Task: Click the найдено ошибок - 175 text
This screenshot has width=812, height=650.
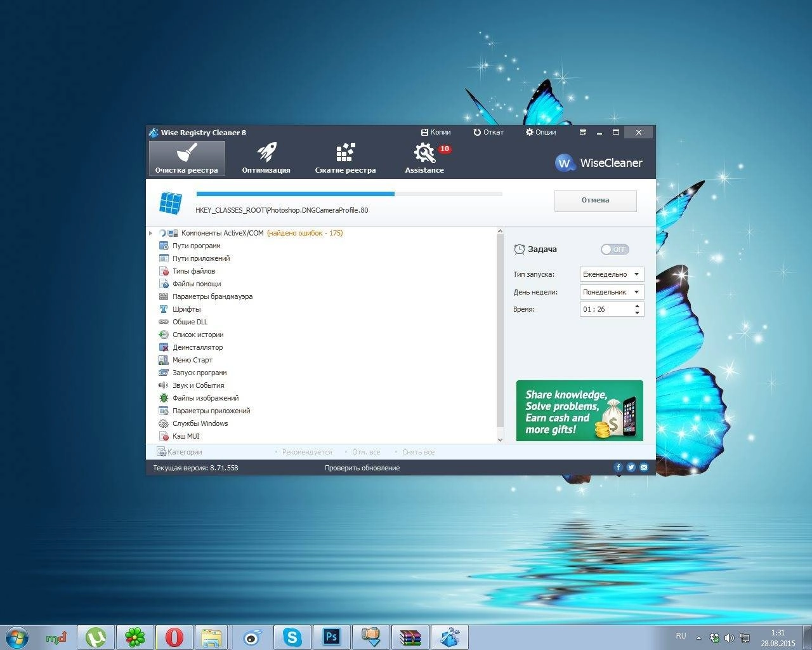Action: [304, 233]
